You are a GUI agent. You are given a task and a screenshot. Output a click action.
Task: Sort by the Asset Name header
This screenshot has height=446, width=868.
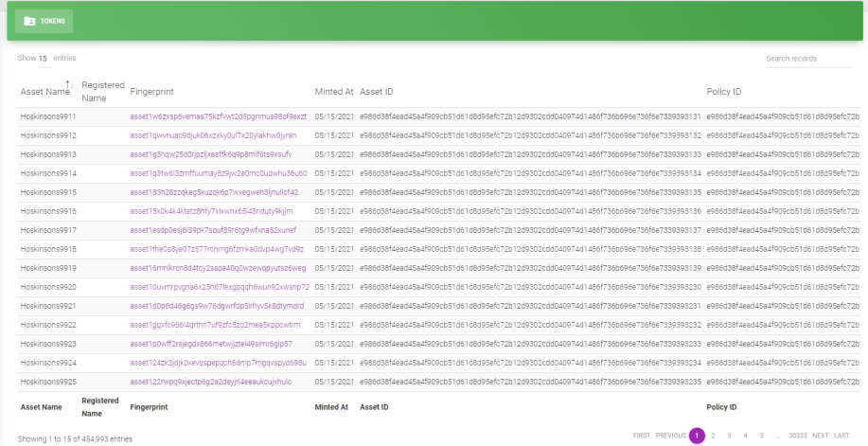coord(44,92)
